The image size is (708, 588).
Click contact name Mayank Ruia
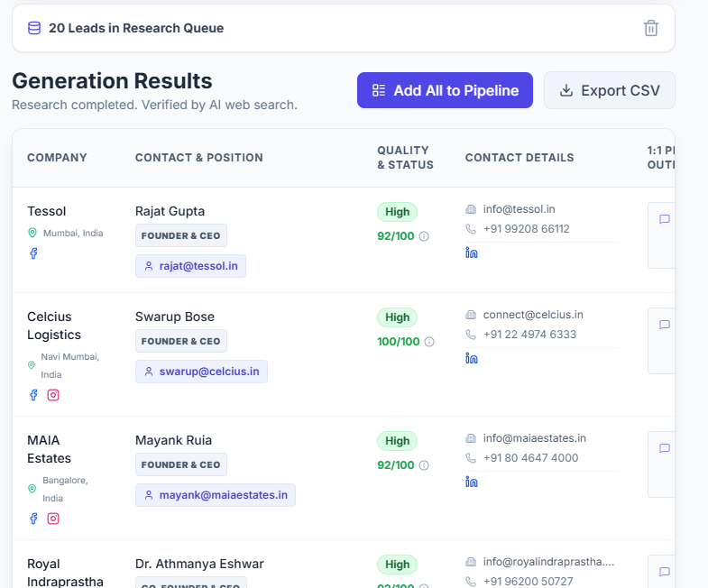coord(173,440)
